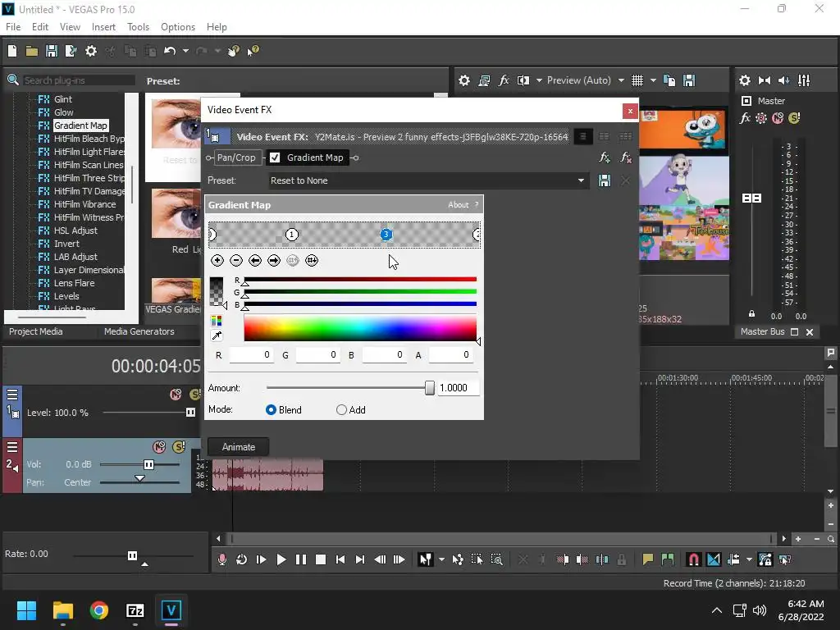Viewport: 840px width, 630px height.
Task: Select previous gradient stop (left arrow)
Action: click(255, 260)
